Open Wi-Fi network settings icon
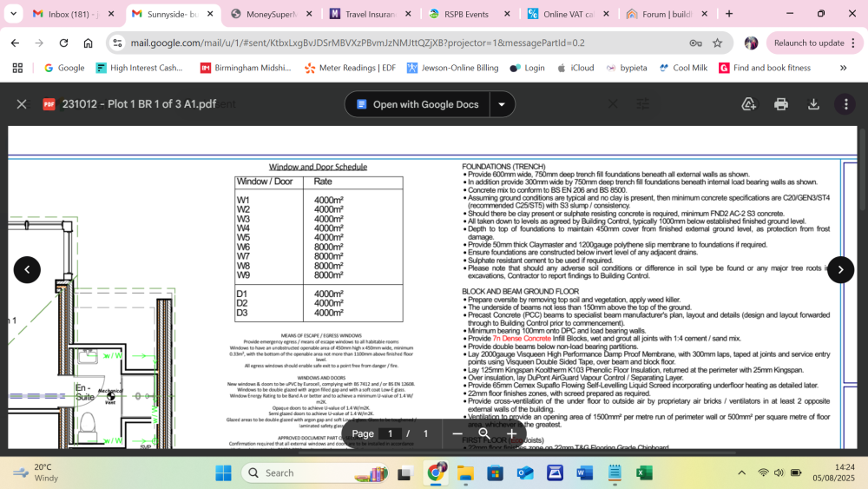Viewport: 868px width, 489px height. (x=763, y=473)
